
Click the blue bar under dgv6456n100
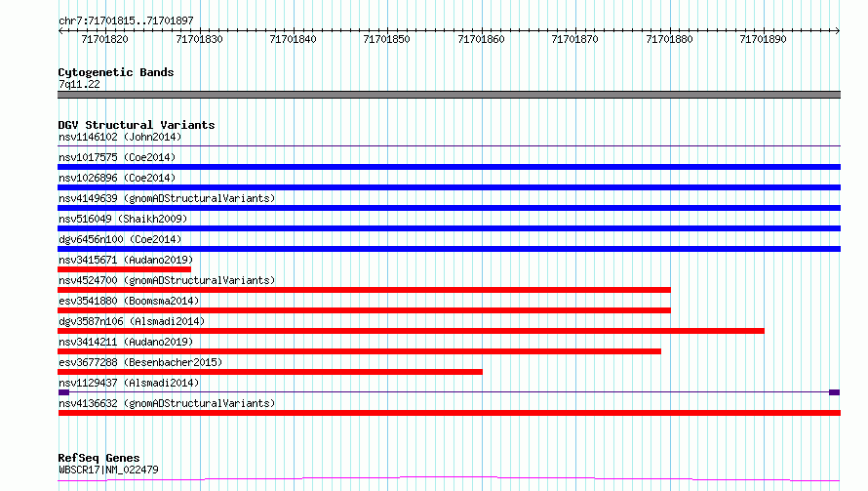coord(449,249)
